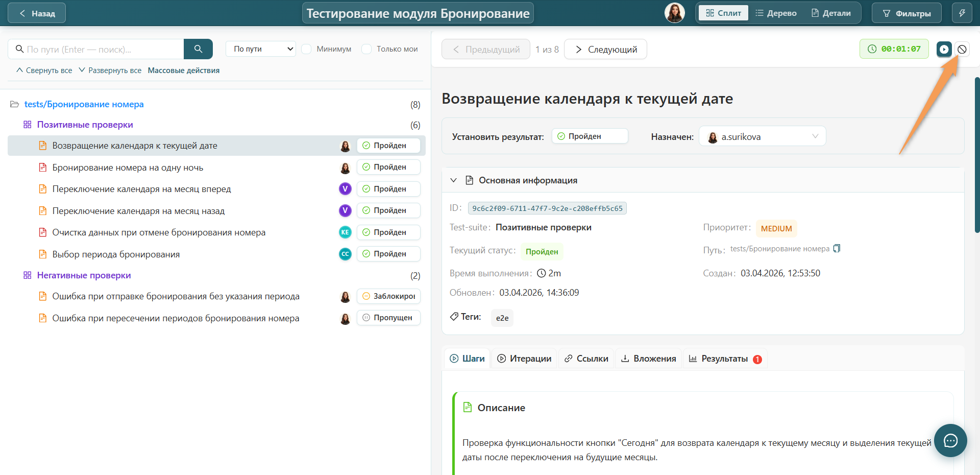Open the user avatar in header
This screenshot has width=980, height=475.
[674, 13]
